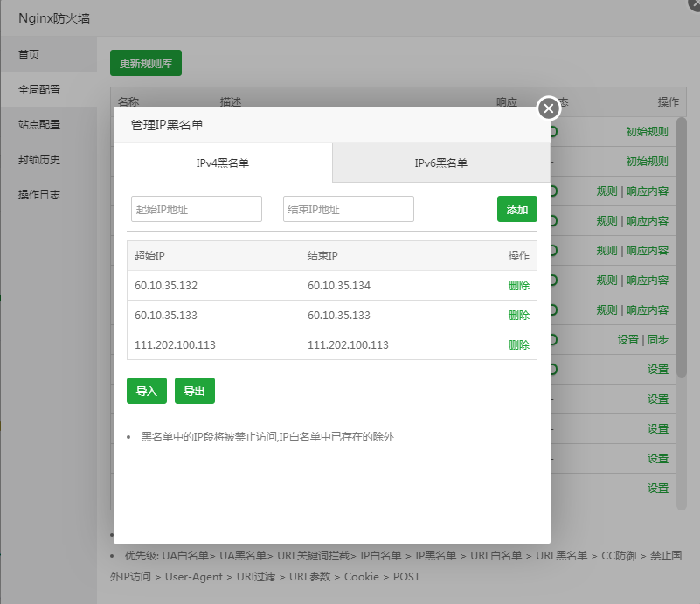Image resolution: width=700 pixels, height=604 pixels.
Task: Click the 操作 header in the blacklist table
Action: coord(519,256)
